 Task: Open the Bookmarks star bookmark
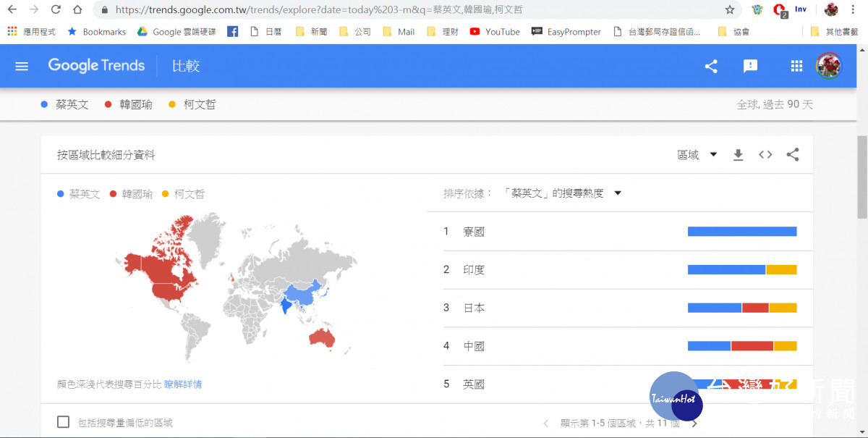pyautogui.click(x=96, y=32)
